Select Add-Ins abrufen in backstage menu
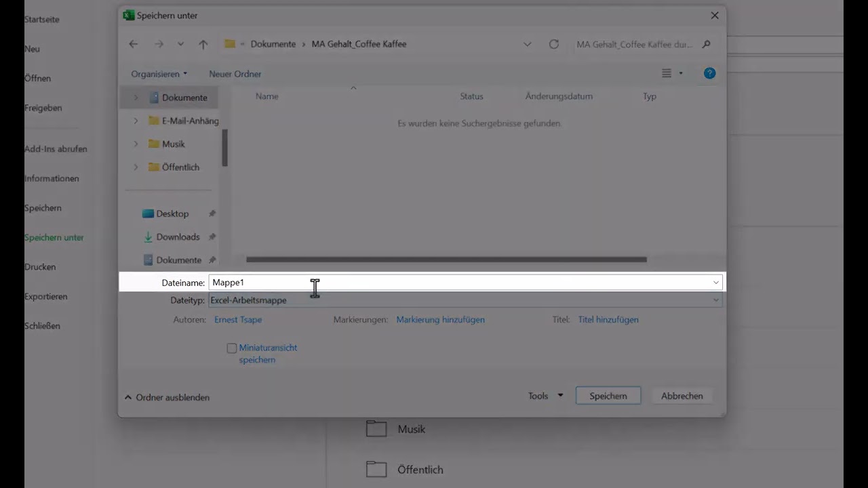The image size is (868, 488). pyautogui.click(x=56, y=148)
